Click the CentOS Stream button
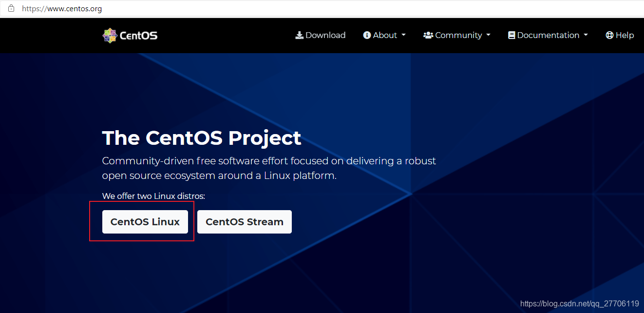Screen dimensions: 644x313 245,222
